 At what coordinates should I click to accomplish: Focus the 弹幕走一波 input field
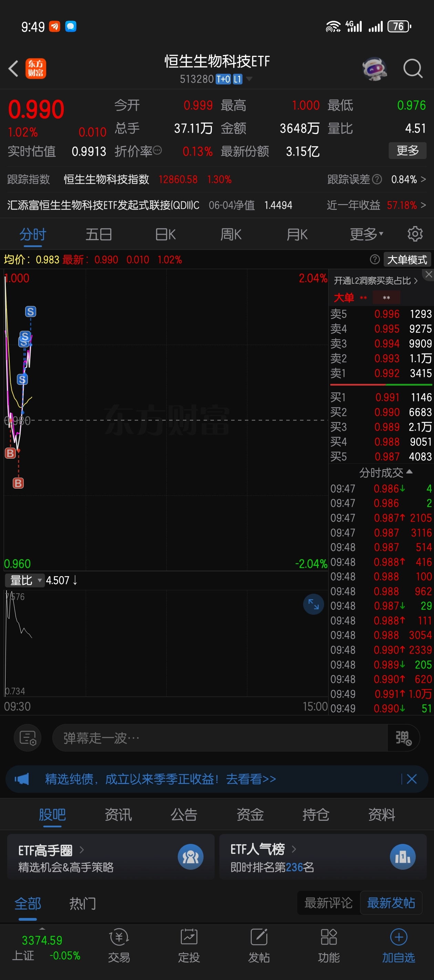[219, 738]
